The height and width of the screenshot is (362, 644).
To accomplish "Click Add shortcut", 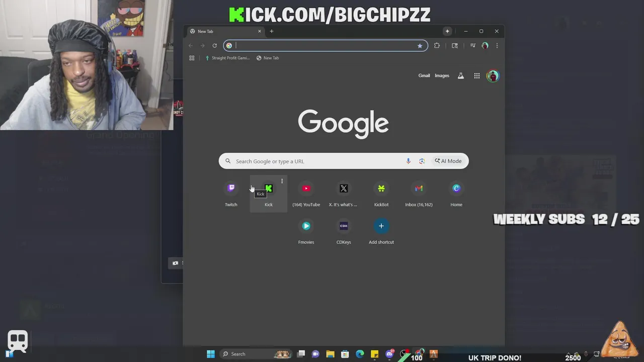I will point(381,231).
